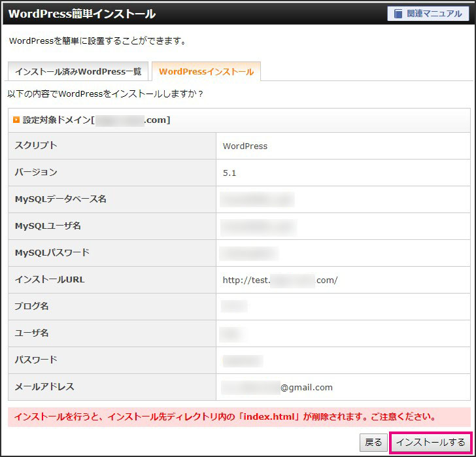Viewport: 476px width, 457px height.
Task: Click the version value 5.1
Action: pos(229,173)
